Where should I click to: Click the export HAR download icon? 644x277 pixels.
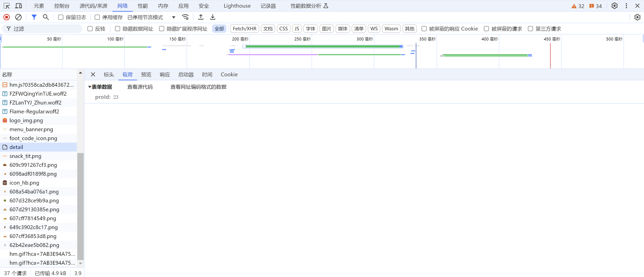point(212,17)
